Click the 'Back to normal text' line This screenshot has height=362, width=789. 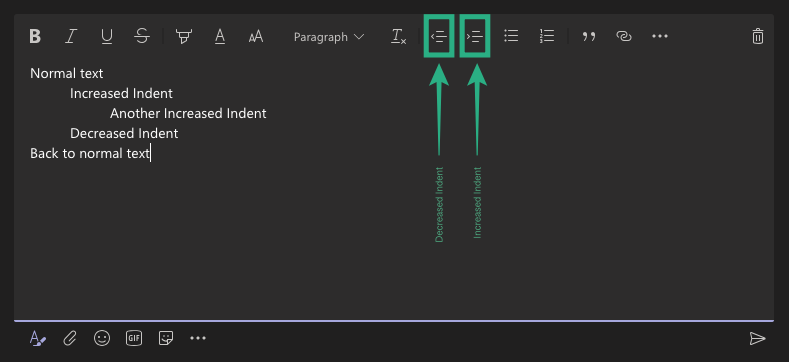pyautogui.click(x=90, y=154)
